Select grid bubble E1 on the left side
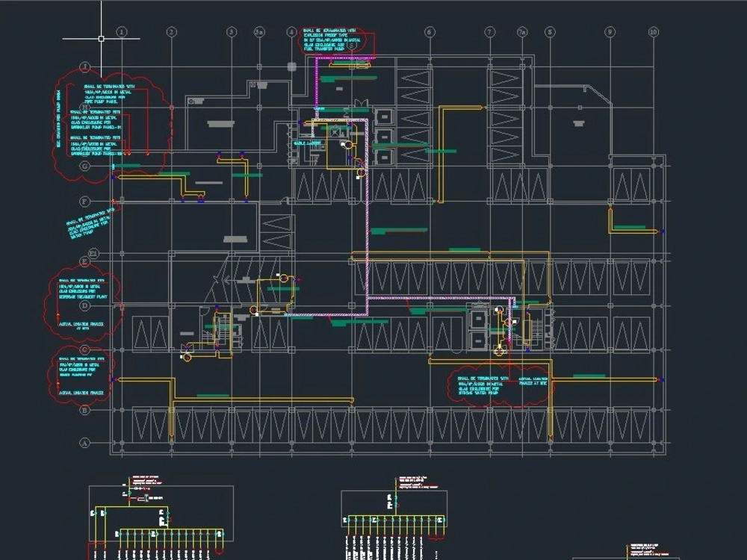 pyautogui.click(x=93, y=253)
